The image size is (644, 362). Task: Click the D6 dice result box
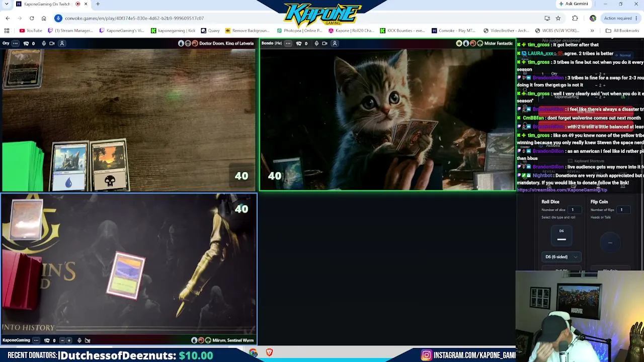click(561, 236)
